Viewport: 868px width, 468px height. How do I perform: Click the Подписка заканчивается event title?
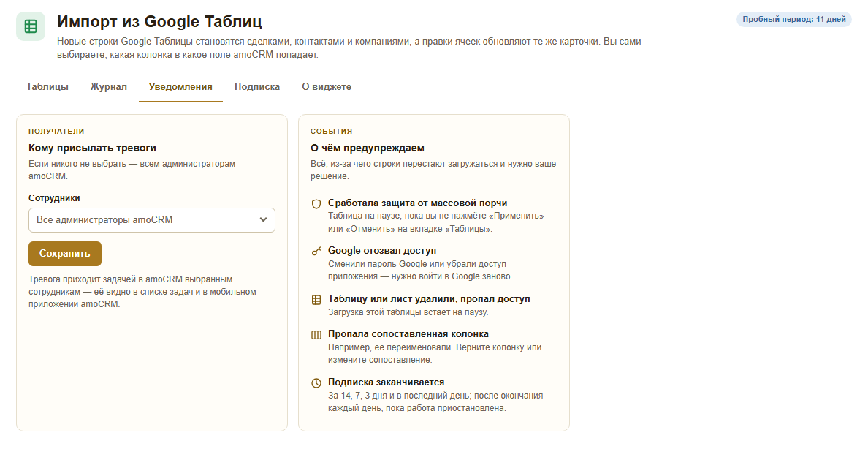click(386, 382)
